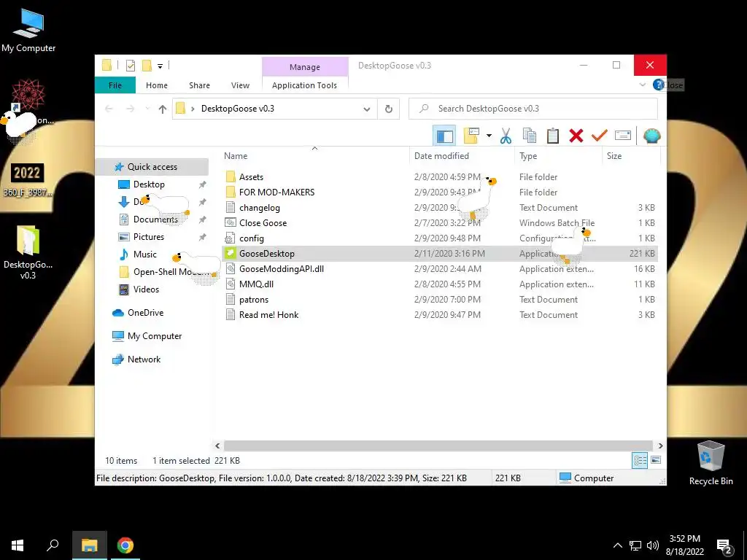Open the address bar history dropdown

pos(367,109)
